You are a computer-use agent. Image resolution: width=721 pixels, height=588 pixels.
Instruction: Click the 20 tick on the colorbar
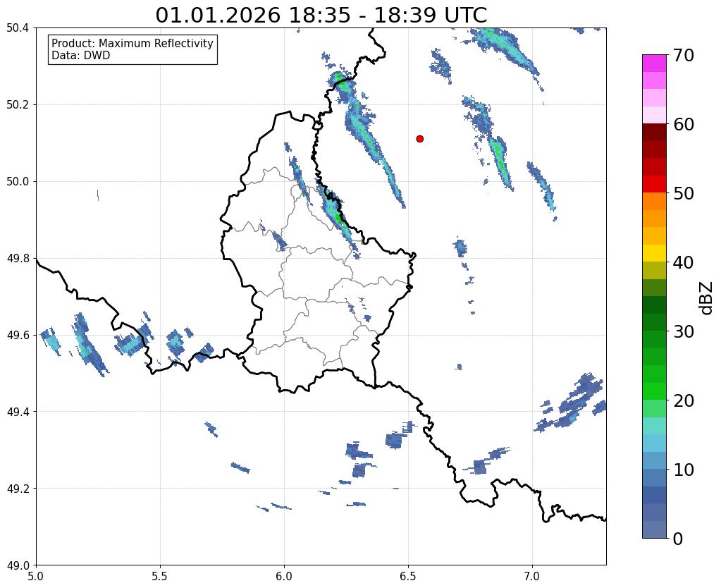(x=684, y=400)
